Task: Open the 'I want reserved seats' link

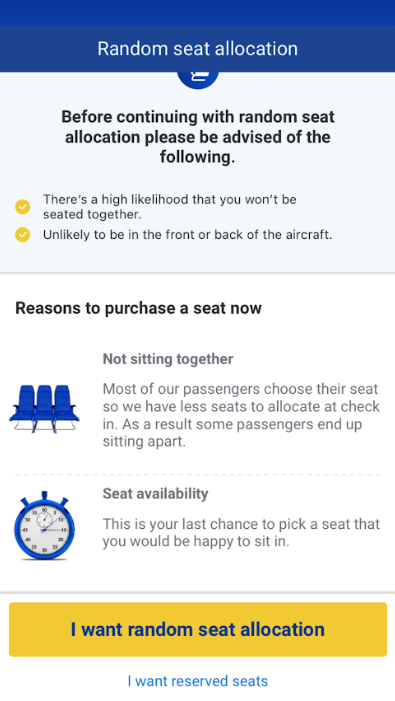Action: (198, 681)
